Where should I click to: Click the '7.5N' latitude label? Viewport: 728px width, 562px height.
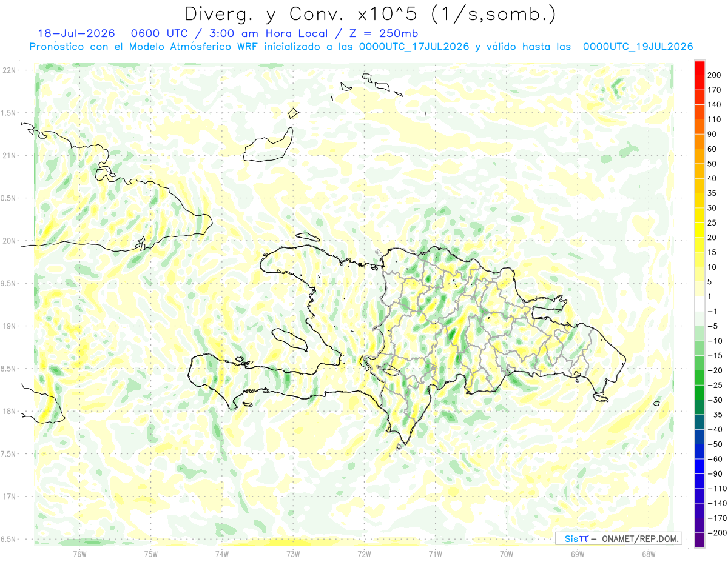click(8, 453)
